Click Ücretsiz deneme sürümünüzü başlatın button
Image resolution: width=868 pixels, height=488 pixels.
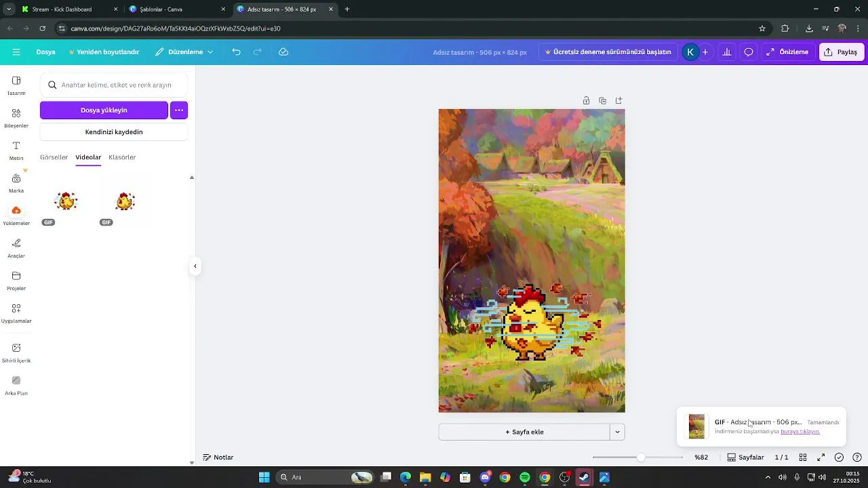pyautogui.click(x=608, y=52)
